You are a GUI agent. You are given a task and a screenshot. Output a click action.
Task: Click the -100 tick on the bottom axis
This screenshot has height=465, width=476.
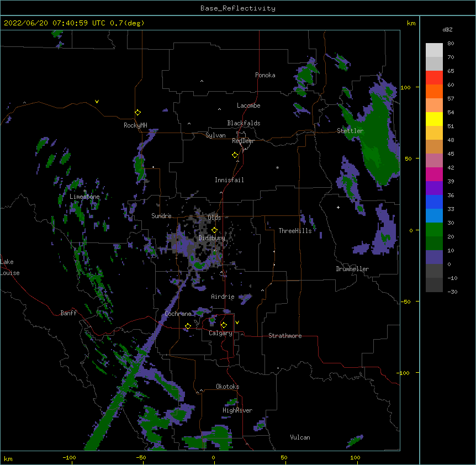[x=69, y=457]
